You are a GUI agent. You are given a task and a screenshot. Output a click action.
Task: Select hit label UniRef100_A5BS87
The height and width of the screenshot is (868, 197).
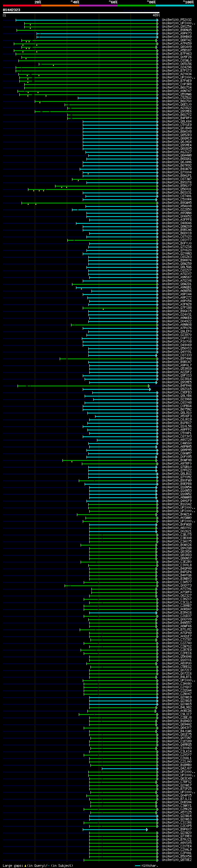pyautogui.click(x=177, y=50)
